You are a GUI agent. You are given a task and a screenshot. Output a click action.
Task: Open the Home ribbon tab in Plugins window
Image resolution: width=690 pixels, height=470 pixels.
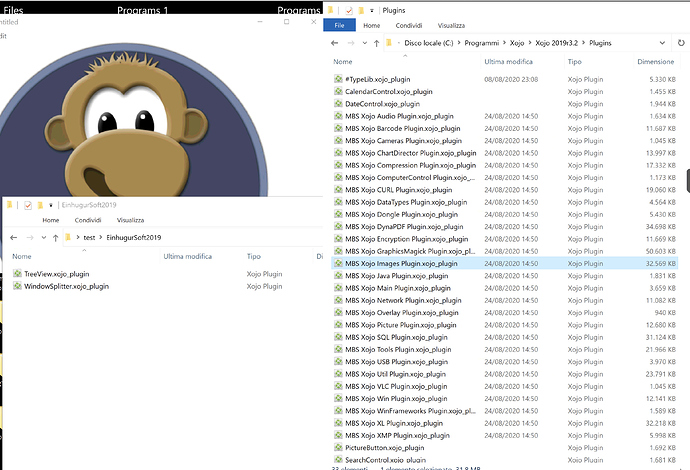click(x=372, y=26)
